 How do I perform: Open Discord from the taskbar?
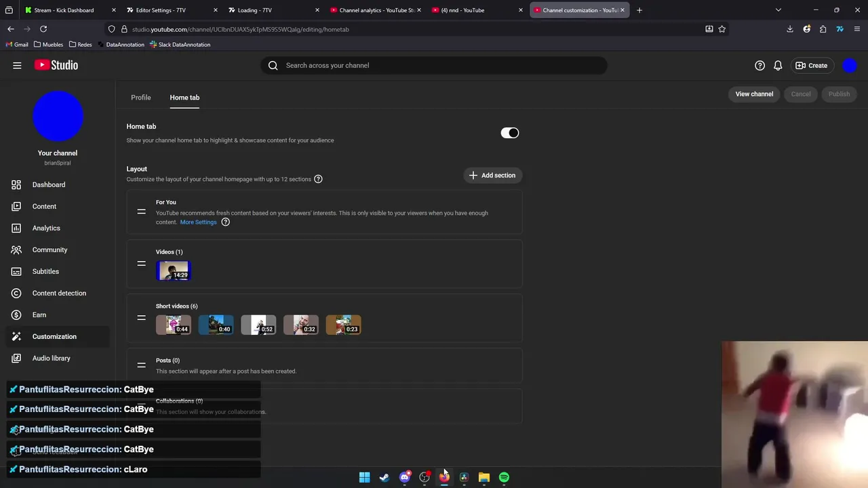(405, 477)
